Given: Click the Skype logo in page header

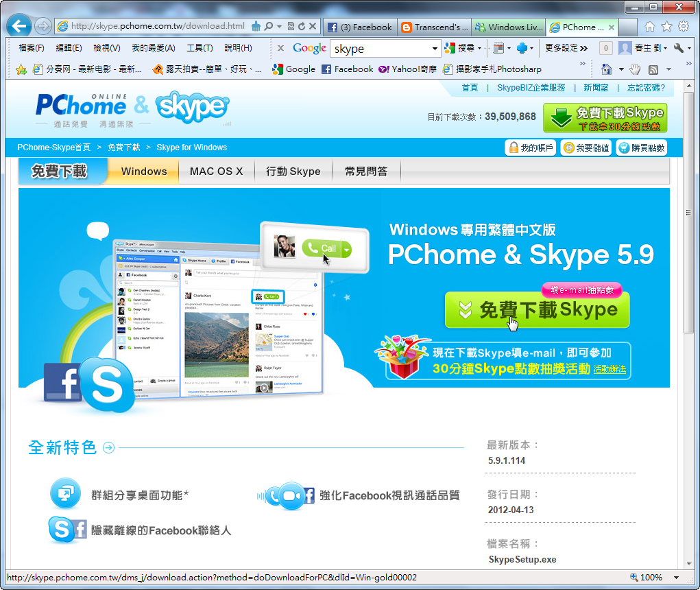Looking at the screenshot, I should 193,106.
